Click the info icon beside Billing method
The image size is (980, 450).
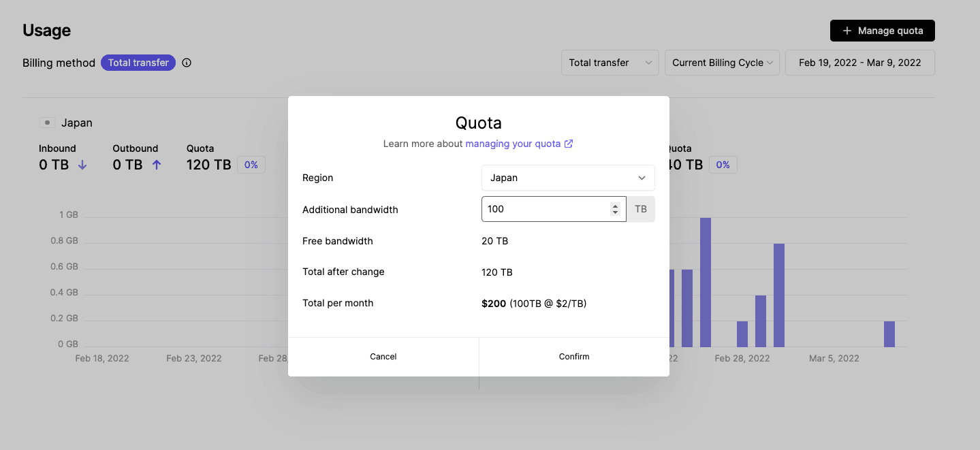tap(186, 63)
